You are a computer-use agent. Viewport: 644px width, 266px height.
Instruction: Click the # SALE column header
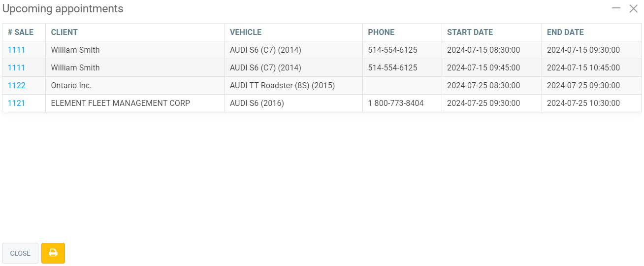click(x=21, y=32)
